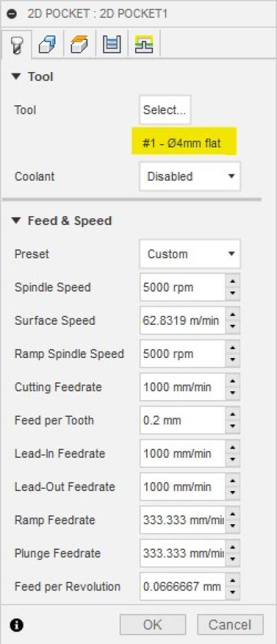Click the Feed per Tooth input field
The height and width of the screenshot is (644, 277).
click(x=183, y=420)
